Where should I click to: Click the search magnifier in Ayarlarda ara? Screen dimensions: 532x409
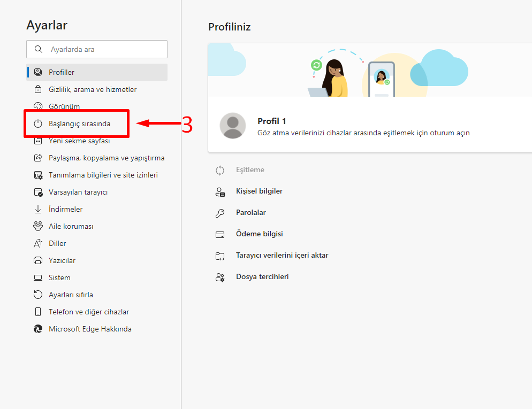37,49
